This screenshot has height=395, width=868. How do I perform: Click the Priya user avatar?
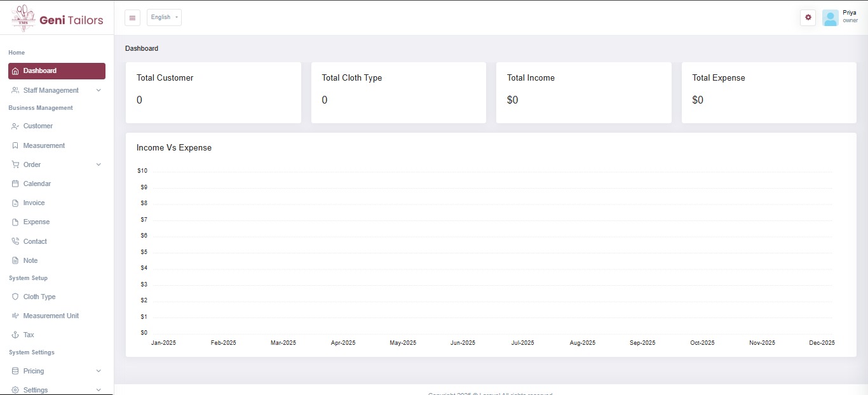click(830, 18)
